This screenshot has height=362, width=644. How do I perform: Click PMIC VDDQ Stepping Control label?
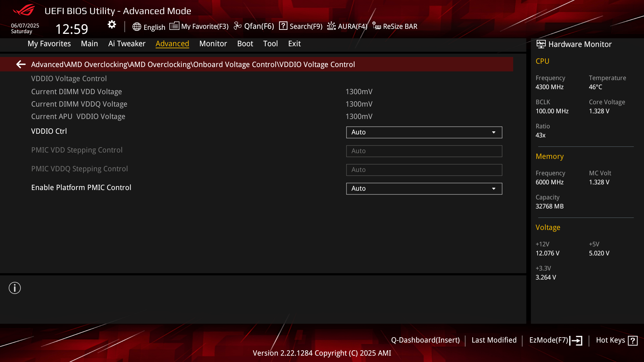[x=79, y=169]
